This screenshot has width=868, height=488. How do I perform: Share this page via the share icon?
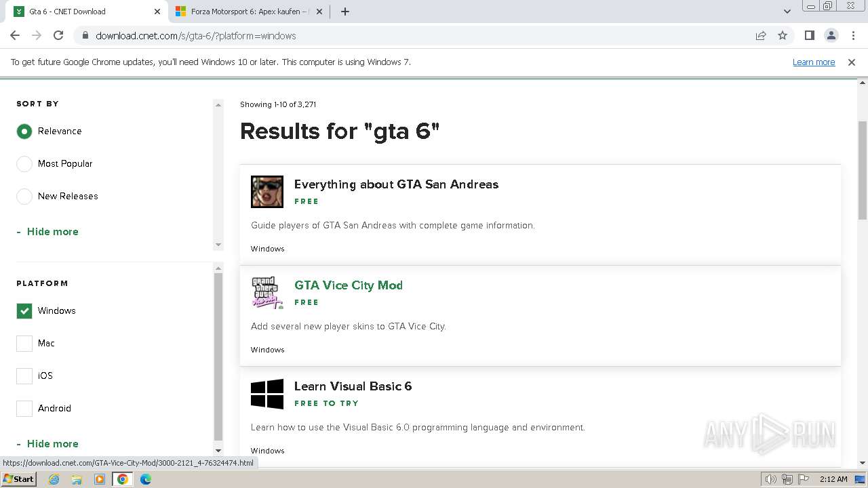761,35
